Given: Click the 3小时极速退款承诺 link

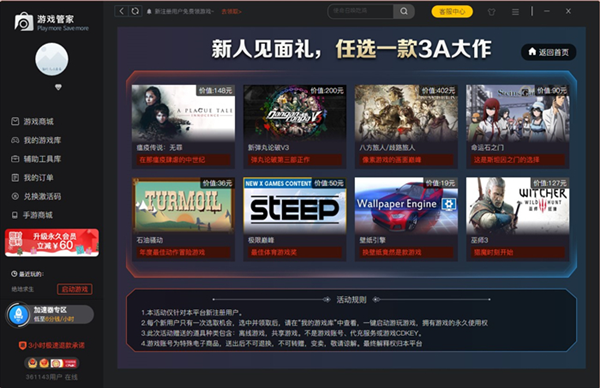Looking at the screenshot, I should point(52,346).
